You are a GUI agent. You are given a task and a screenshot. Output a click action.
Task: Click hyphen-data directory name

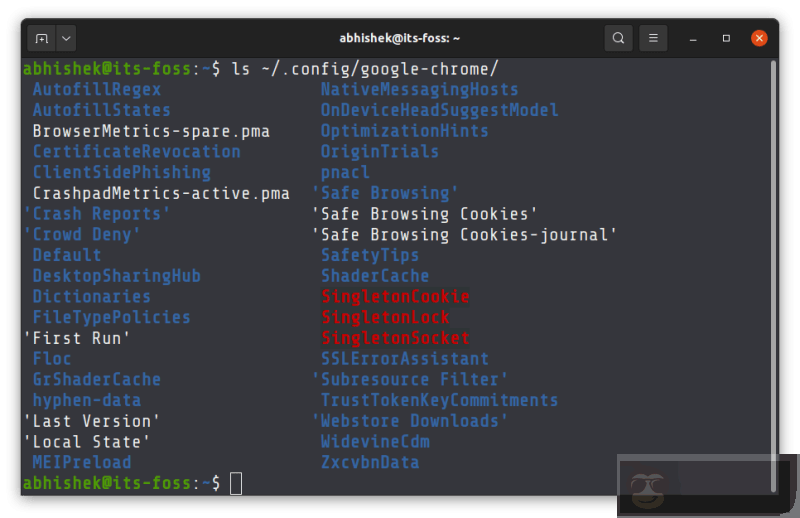(87, 401)
